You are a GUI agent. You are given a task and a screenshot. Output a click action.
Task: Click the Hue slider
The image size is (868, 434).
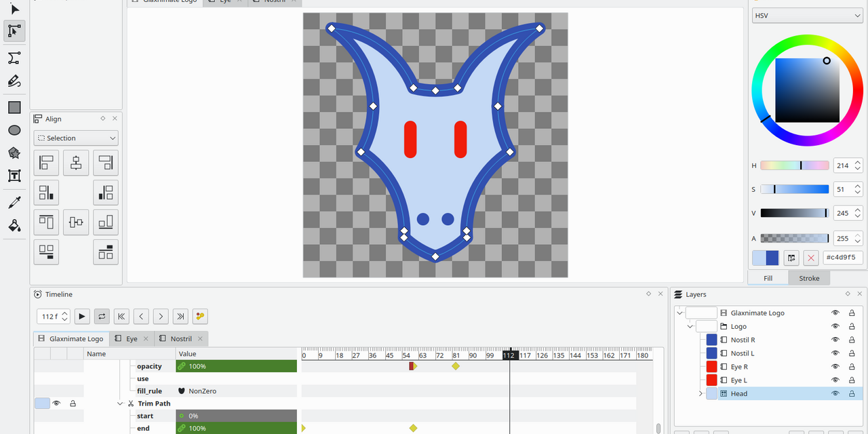pos(795,165)
